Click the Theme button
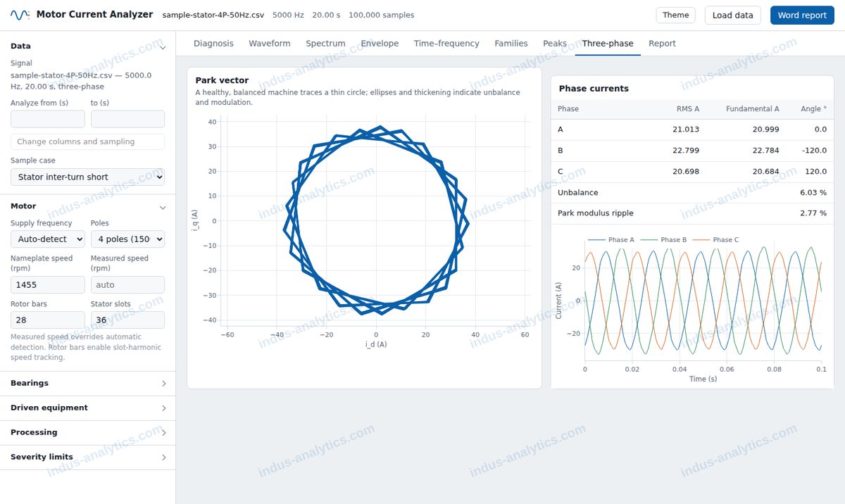This screenshot has width=845, height=504. point(675,15)
